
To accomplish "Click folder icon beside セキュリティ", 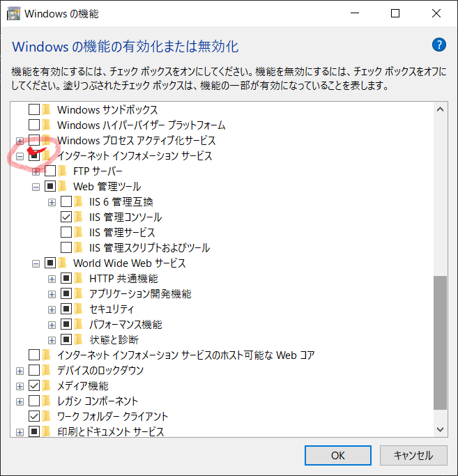I will (x=79, y=309).
